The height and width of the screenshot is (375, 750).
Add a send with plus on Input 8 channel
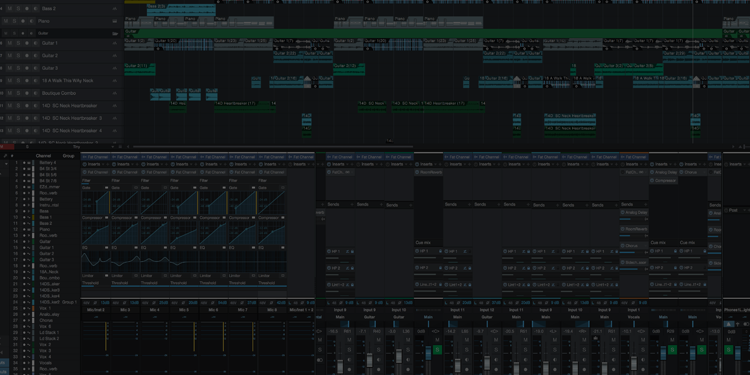point(351,204)
